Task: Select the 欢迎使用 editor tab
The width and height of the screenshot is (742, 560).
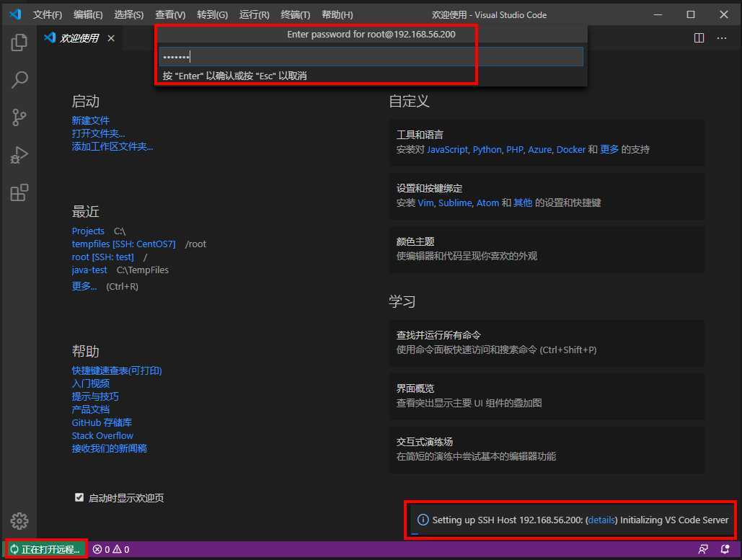Action: 79,37
